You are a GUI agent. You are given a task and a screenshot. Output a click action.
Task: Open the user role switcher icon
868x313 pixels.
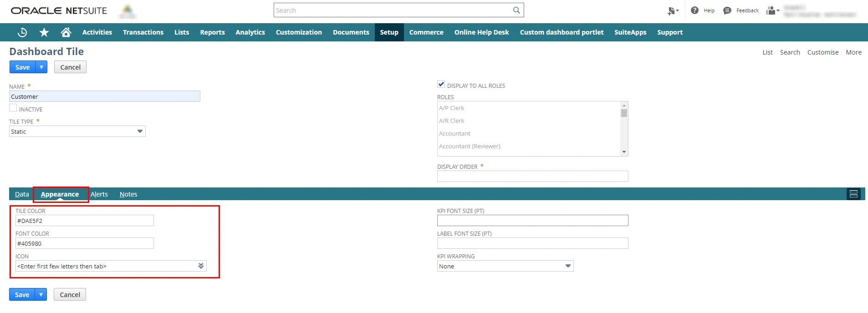[772, 10]
